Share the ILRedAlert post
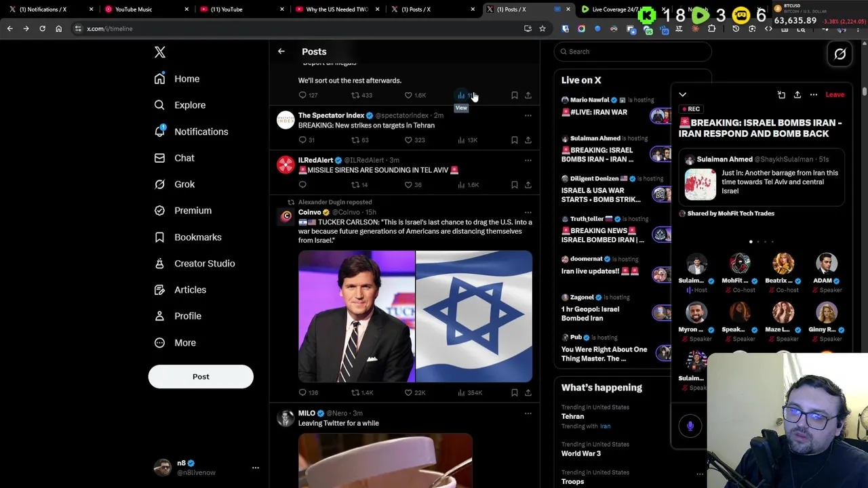 coord(528,184)
